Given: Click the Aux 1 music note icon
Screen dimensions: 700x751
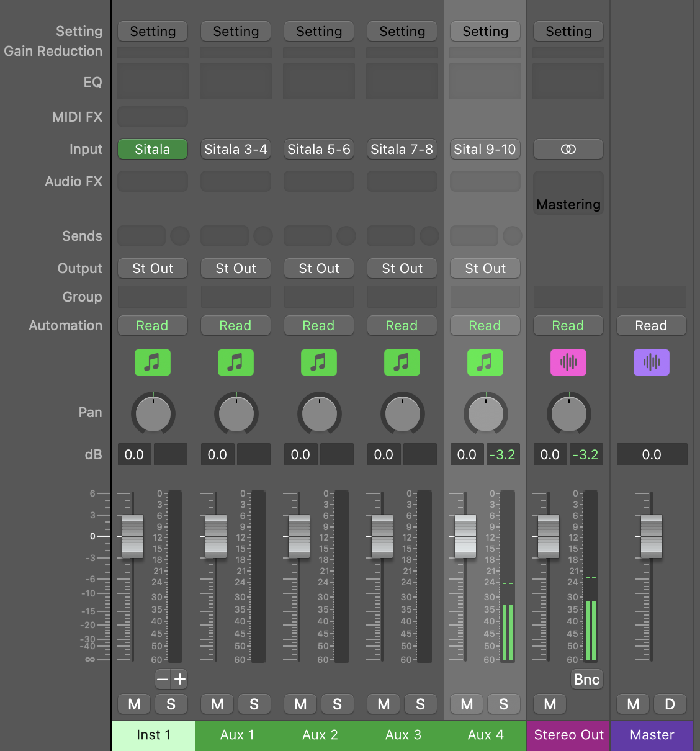Looking at the screenshot, I should point(236,362).
